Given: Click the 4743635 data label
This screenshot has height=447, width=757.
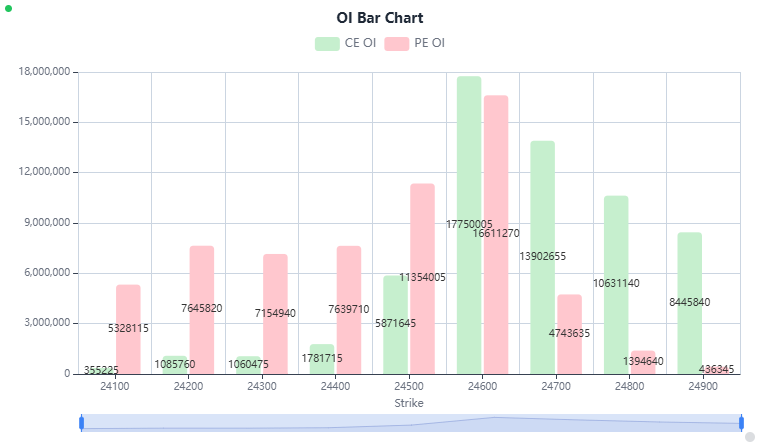Looking at the screenshot, I should click(x=569, y=334).
